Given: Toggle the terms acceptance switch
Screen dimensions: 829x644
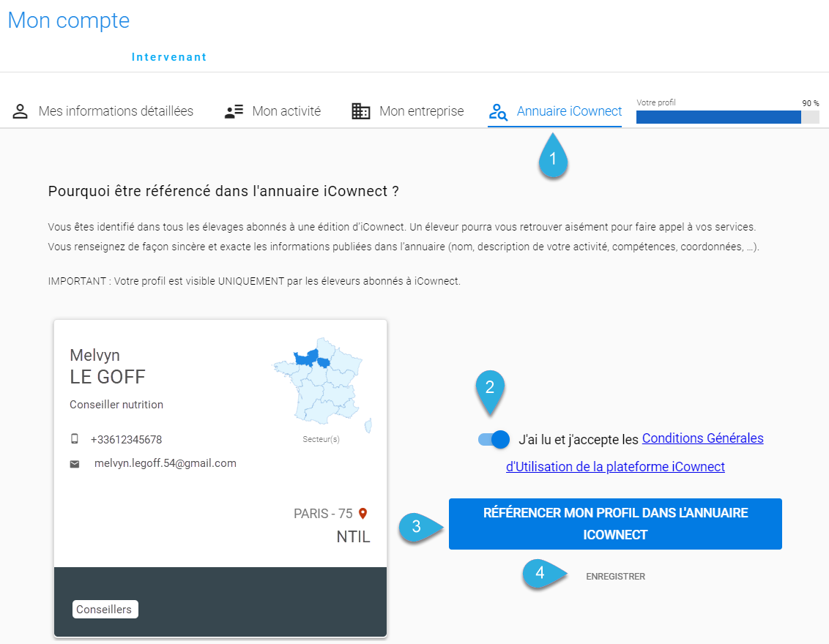Looking at the screenshot, I should [494, 439].
